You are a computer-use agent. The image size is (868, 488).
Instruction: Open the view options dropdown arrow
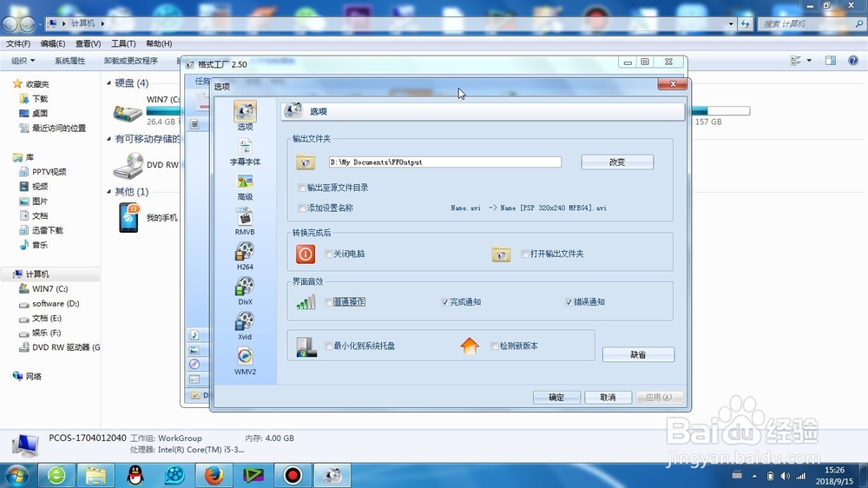coord(809,61)
